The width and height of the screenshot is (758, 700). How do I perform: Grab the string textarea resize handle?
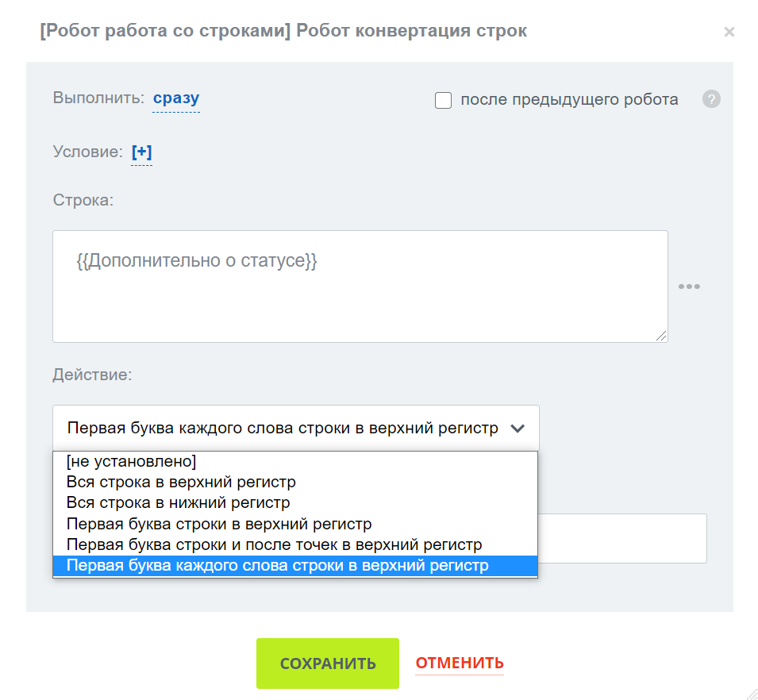661,336
